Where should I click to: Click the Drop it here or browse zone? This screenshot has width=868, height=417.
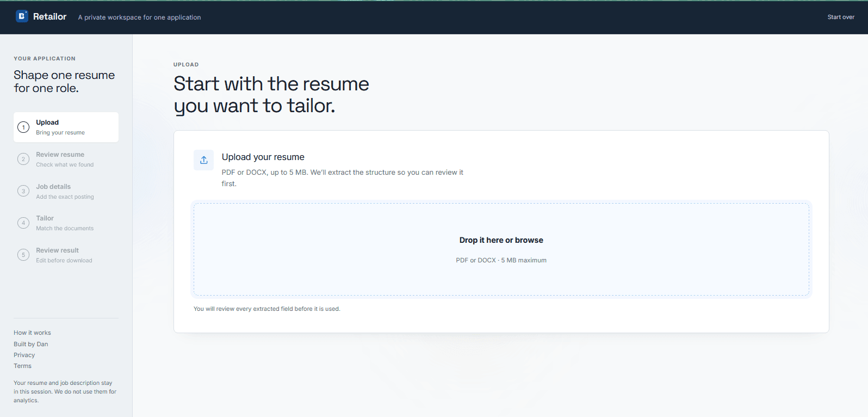coord(501,249)
